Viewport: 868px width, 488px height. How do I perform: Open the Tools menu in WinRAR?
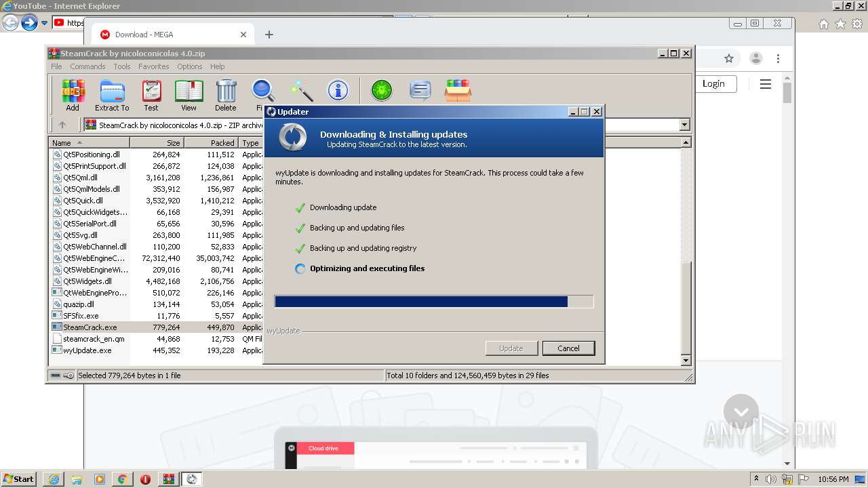(x=122, y=66)
